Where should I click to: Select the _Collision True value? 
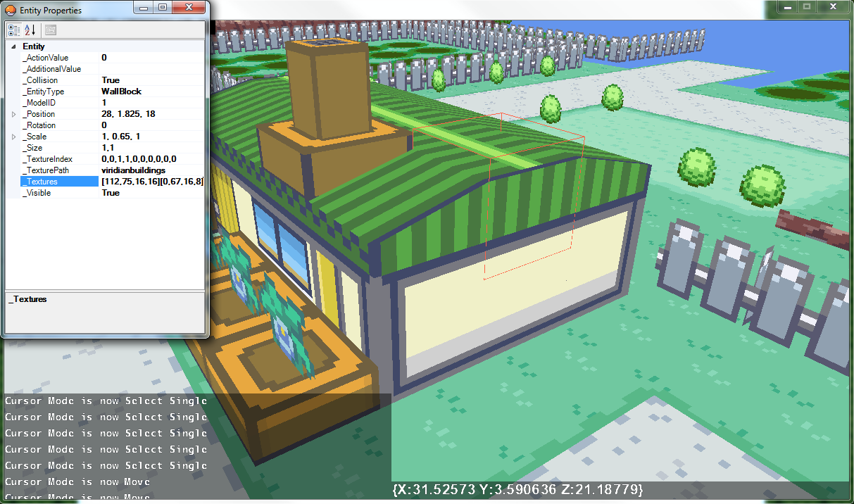click(111, 80)
